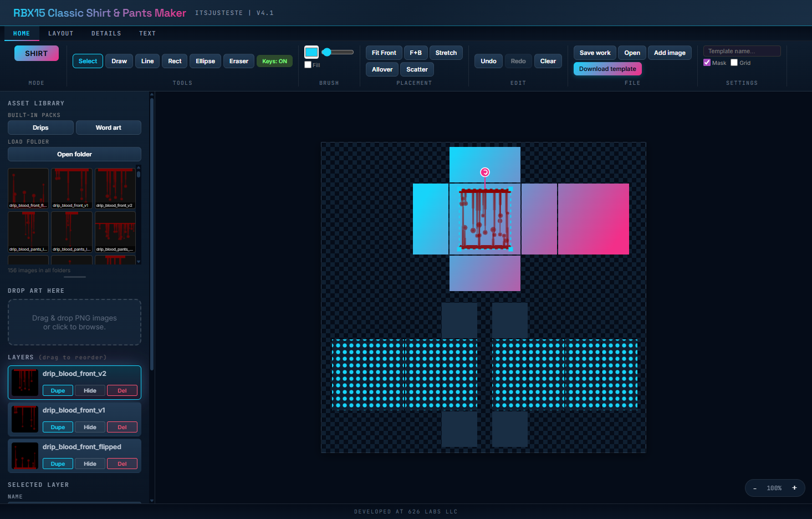Choose the Eraser tool
This screenshot has width=812, height=519.
pos(239,61)
